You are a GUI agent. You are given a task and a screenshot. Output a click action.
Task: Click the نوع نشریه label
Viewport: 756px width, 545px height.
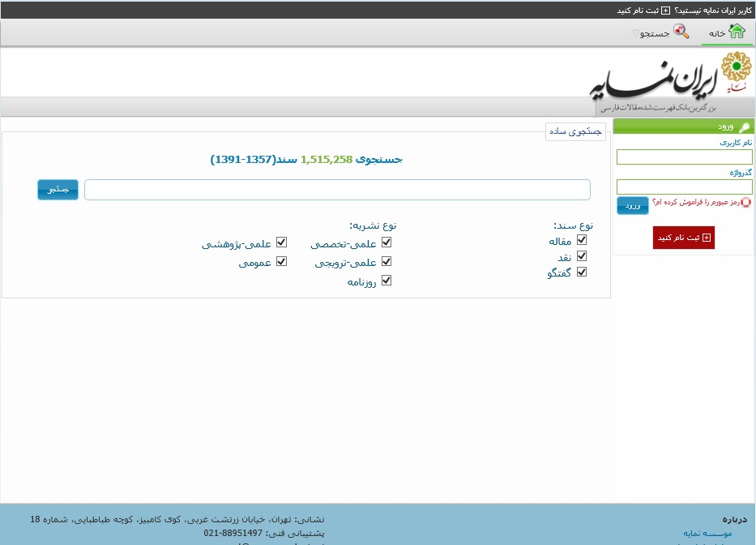pyautogui.click(x=373, y=225)
